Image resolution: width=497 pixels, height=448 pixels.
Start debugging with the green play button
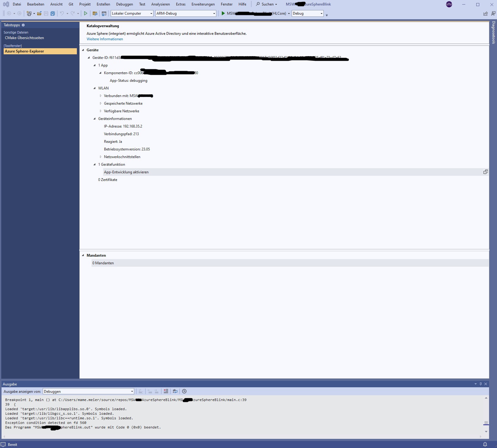tap(223, 13)
